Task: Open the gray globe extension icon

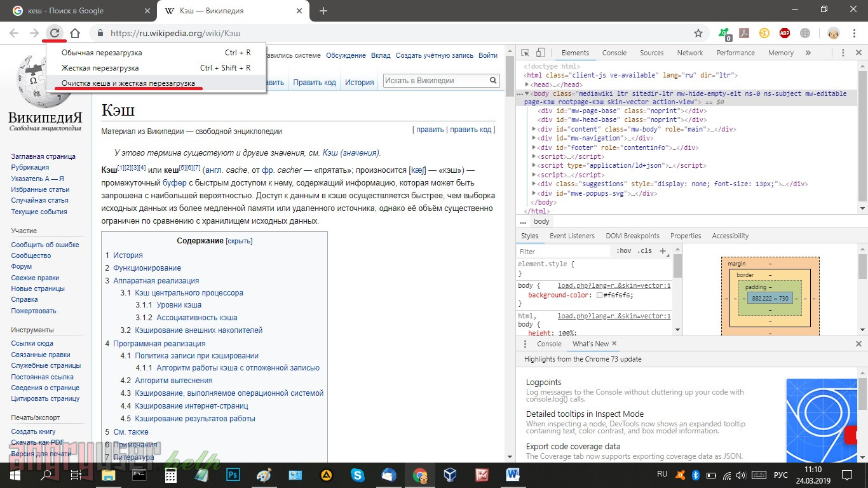Action: coord(805,33)
